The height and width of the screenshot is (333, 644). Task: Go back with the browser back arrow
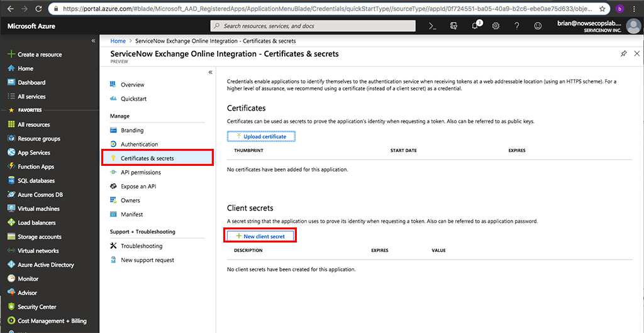(9, 8)
